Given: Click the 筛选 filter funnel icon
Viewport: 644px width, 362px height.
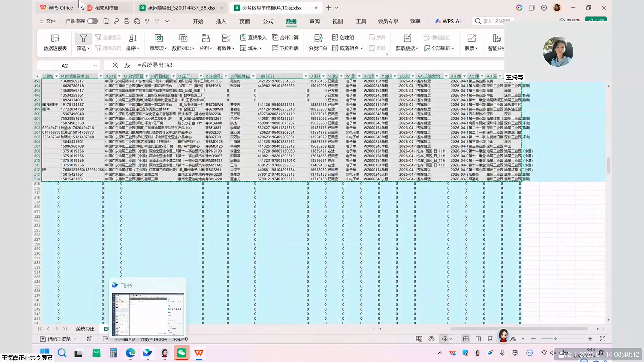Looking at the screenshot, I should (83, 38).
